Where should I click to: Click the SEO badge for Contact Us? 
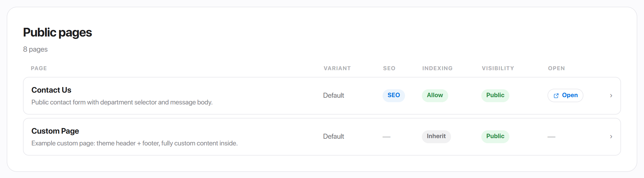[394, 95]
